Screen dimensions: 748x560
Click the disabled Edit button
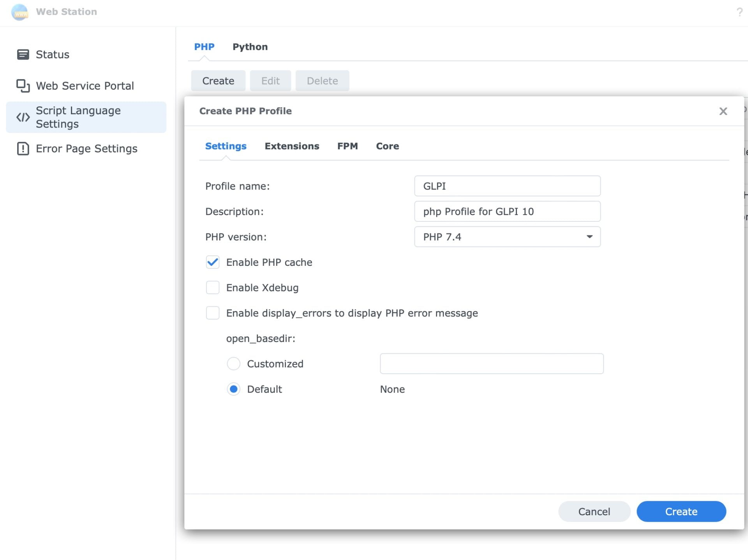[270, 81]
